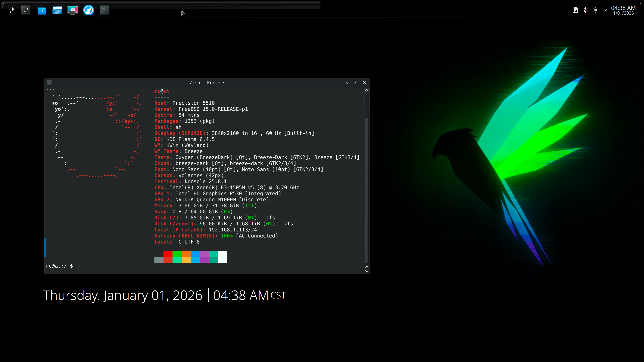Open Dolphin file manager icon
This screenshot has width=644, height=362.
click(57, 10)
